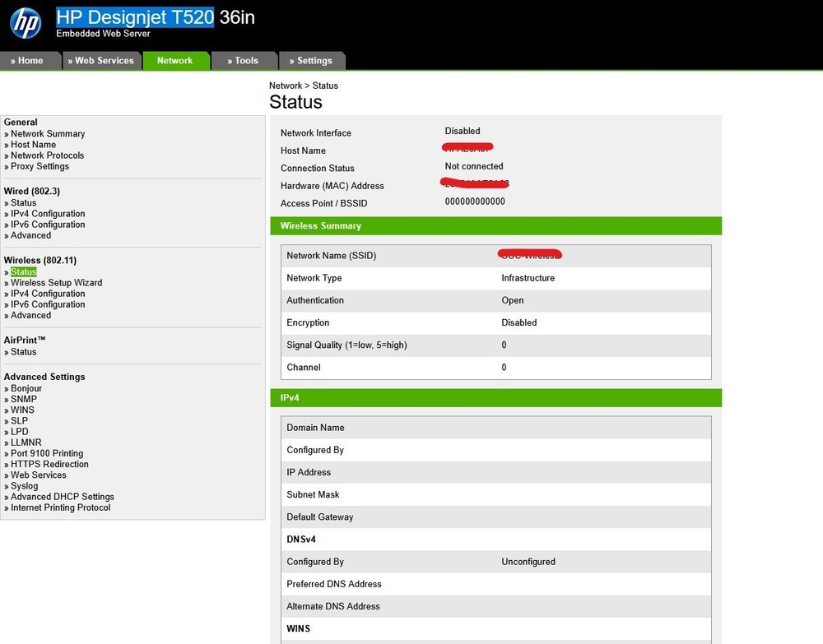The image size is (823, 644).
Task: Open SLP settings
Action: point(20,420)
